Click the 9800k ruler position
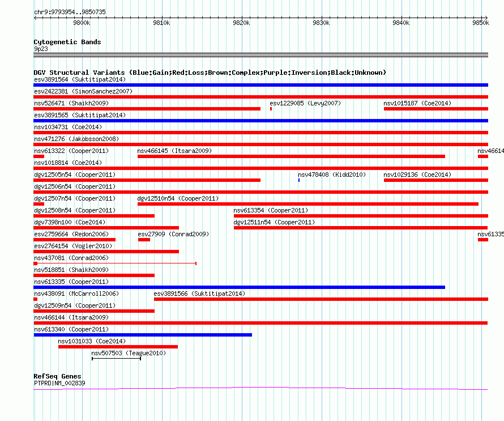Screen dimensions: 504x421 (82, 23)
